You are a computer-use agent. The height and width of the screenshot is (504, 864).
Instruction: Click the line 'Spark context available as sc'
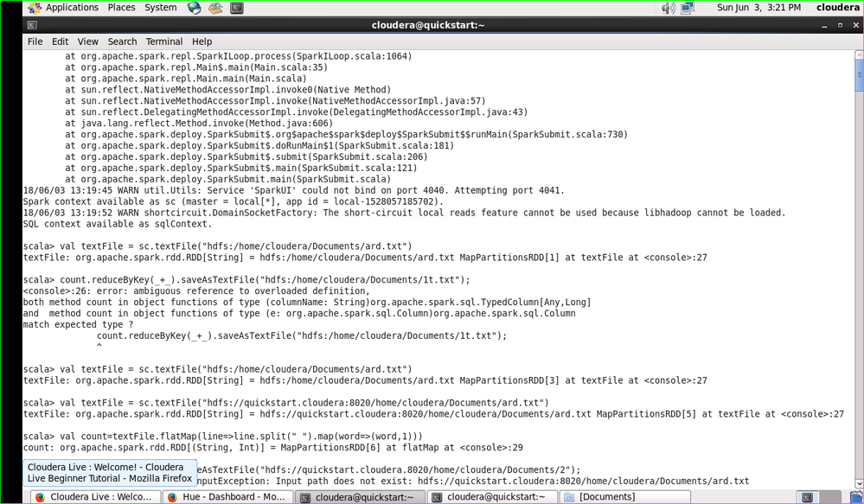[x=234, y=201]
